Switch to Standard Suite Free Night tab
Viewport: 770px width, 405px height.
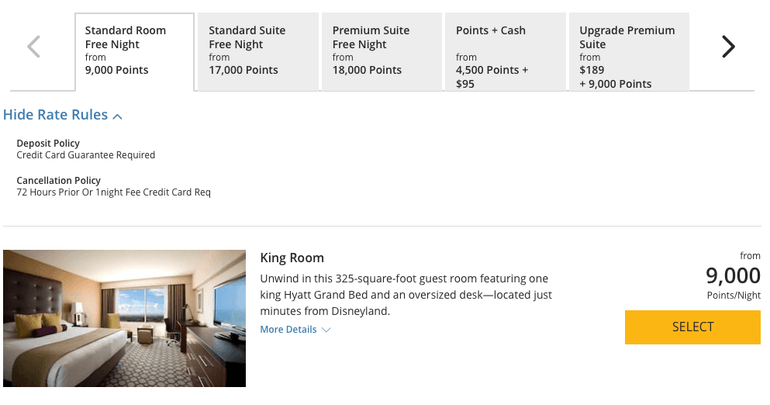pos(258,52)
